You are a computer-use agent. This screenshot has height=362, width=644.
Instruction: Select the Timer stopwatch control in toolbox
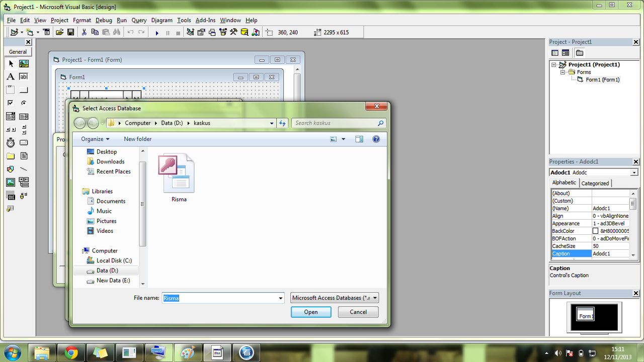11,143
